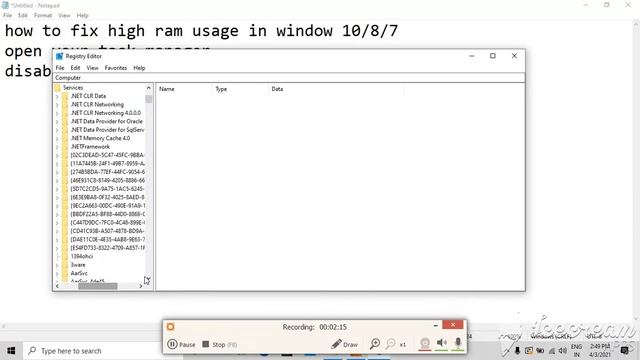Select the {DAE11C0E-4E35 key
The image size is (640, 360).
pyautogui.click(x=107, y=240)
